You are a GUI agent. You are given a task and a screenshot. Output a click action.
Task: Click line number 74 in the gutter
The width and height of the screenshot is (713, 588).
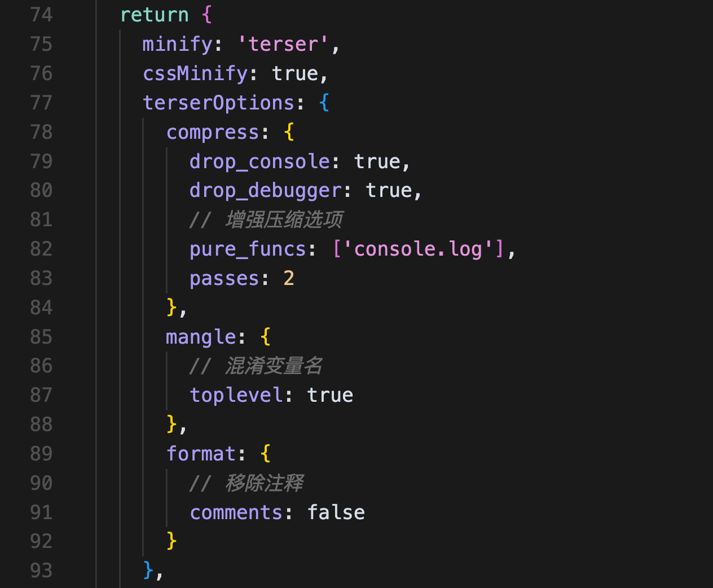[x=41, y=15]
